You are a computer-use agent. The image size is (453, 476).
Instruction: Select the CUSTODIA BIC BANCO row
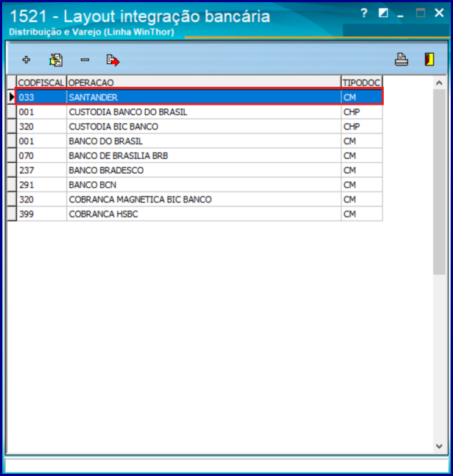pos(200,127)
